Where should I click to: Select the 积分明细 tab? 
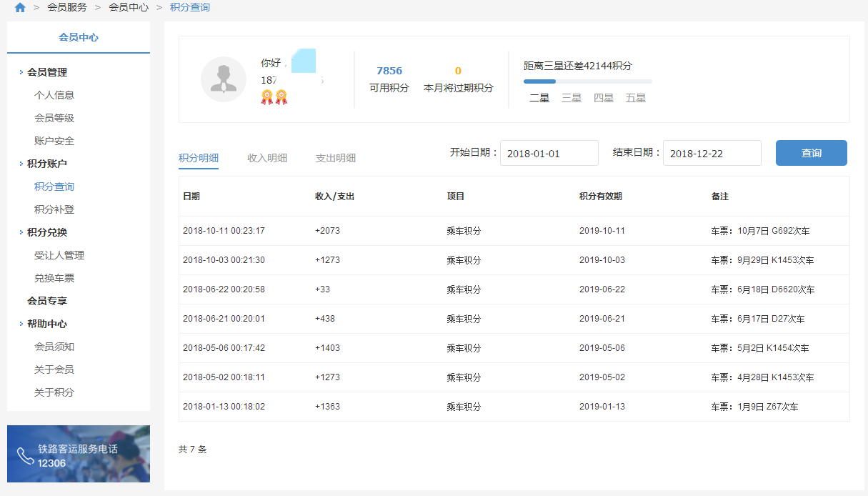point(199,158)
